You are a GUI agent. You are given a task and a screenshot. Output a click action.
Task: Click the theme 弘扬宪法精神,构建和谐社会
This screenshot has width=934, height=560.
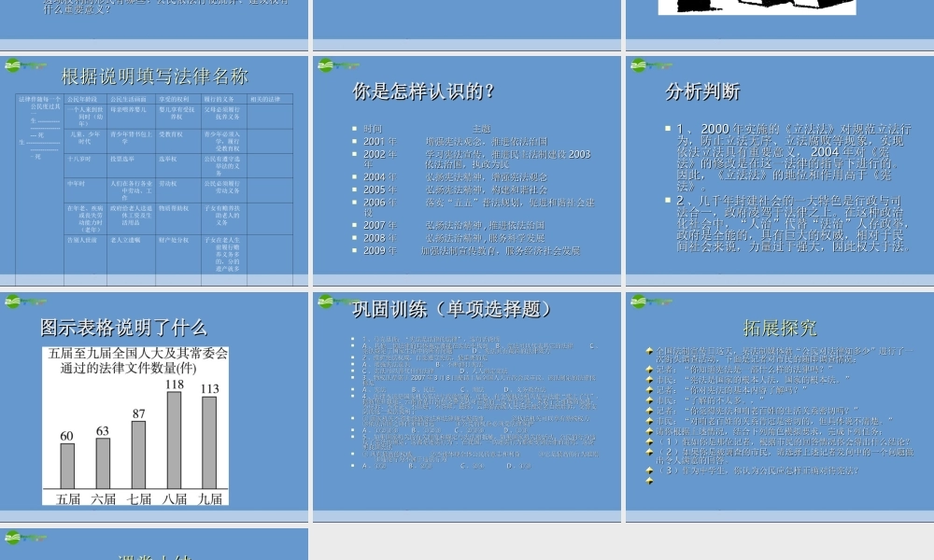point(487,189)
